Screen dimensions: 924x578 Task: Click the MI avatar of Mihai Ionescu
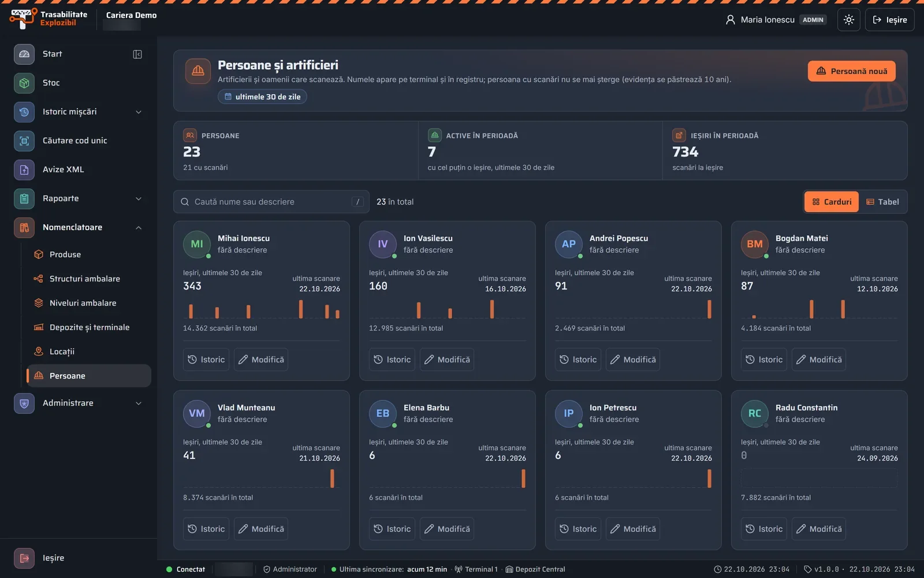coord(197,244)
